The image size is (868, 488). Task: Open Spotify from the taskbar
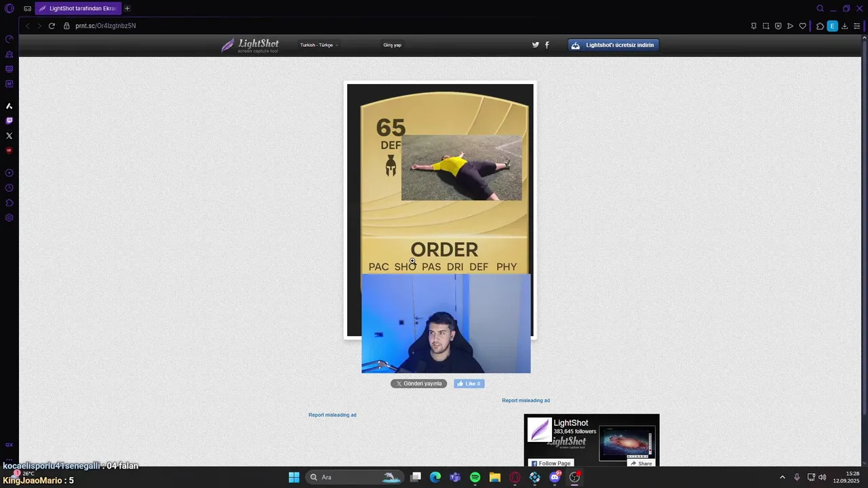pyautogui.click(x=475, y=477)
